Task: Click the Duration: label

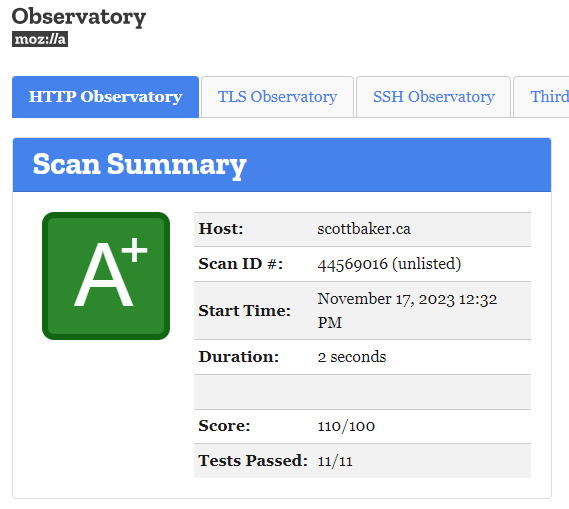Action: pos(239,357)
